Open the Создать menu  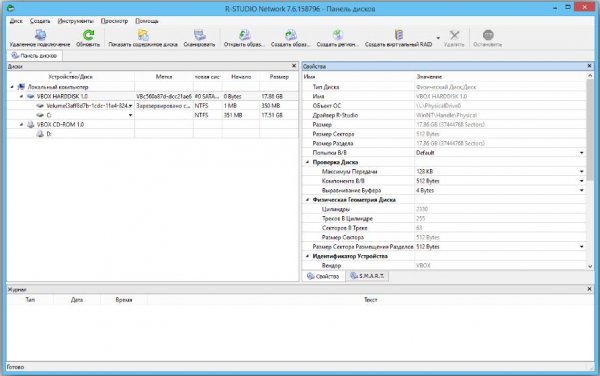point(40,21)
